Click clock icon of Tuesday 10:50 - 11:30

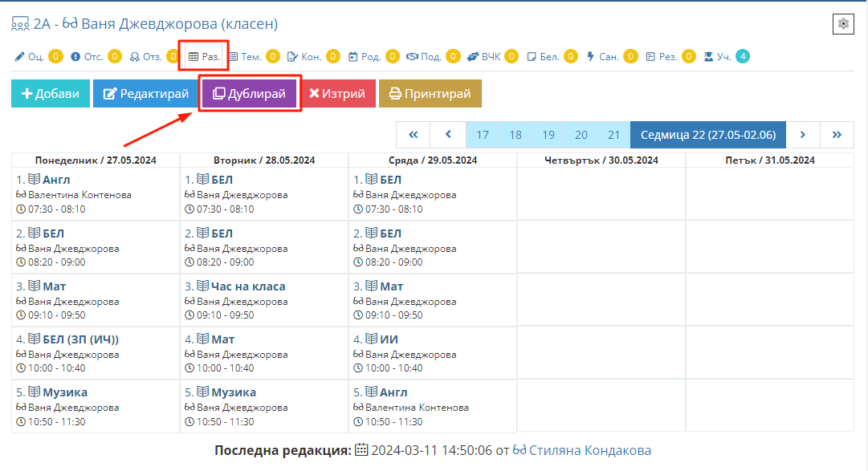[189, 422]
